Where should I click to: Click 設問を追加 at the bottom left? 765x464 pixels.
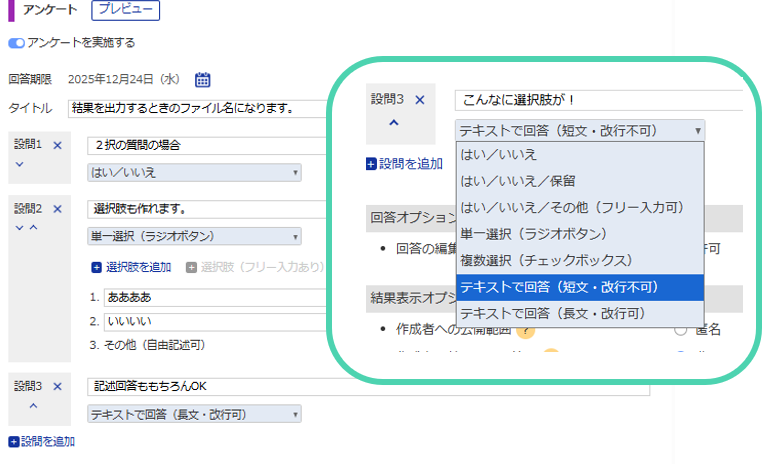pyautogui.click(x=42, y=441)
